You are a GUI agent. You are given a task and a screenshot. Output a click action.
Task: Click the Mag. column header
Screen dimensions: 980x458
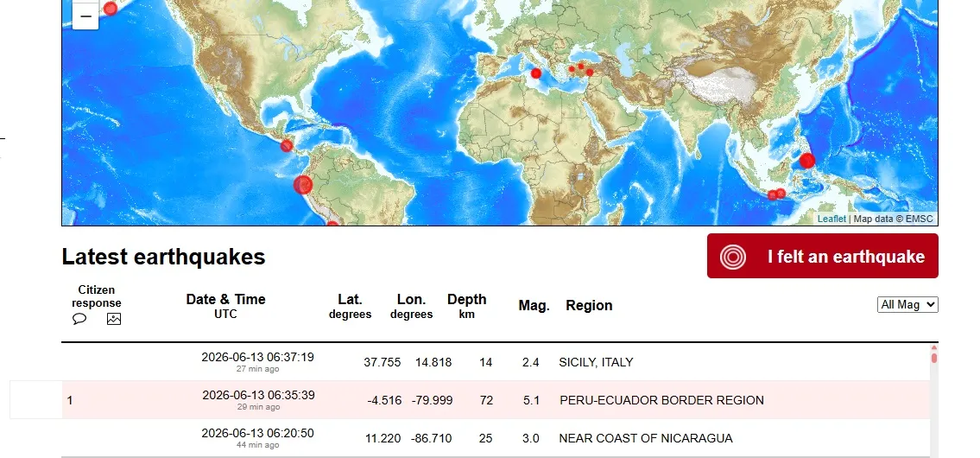click(534, 306)
